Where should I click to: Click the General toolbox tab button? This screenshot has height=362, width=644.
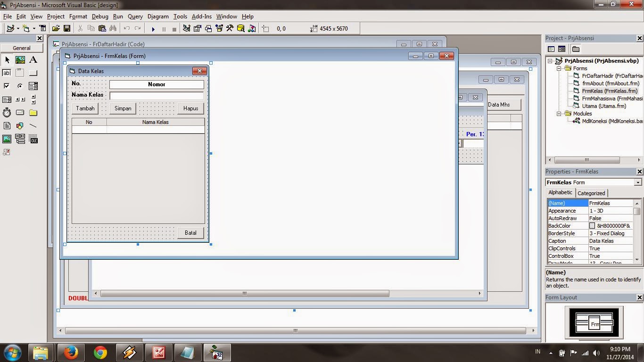click(x=22, y=48)
